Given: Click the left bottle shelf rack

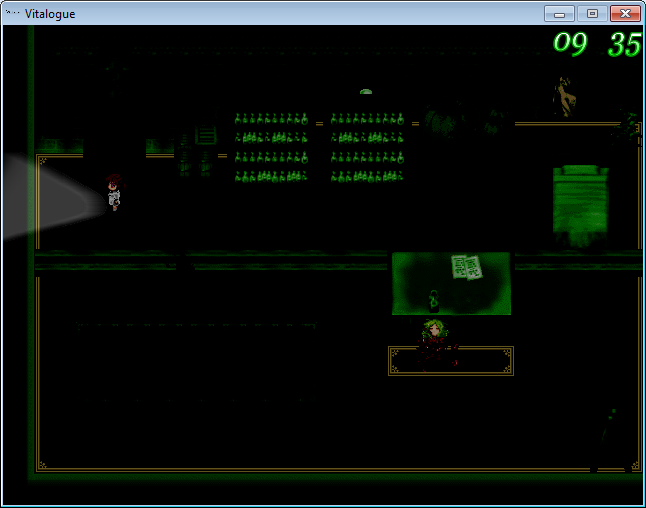Looking at the screenshot, I should (x=271, y=147).
